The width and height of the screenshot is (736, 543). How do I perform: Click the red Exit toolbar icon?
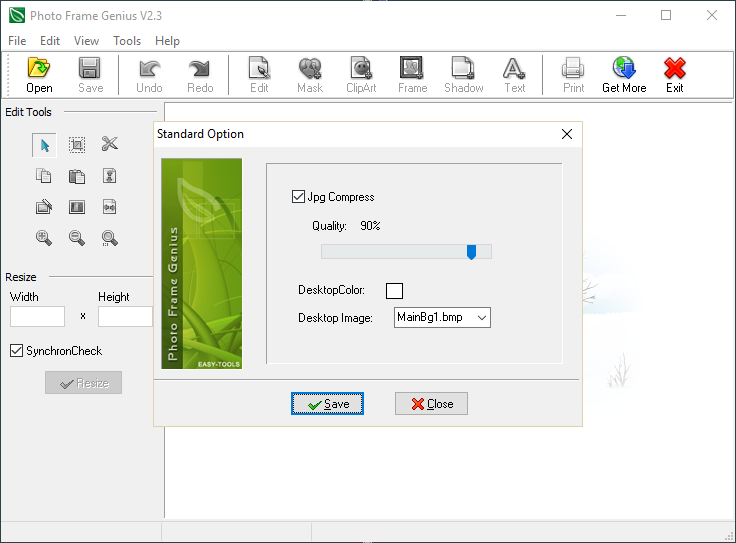[x=675, y=68]
